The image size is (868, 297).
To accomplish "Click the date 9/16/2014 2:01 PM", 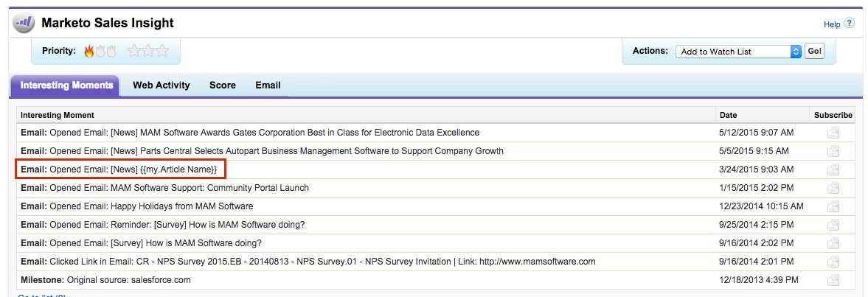I will [756, 262].
